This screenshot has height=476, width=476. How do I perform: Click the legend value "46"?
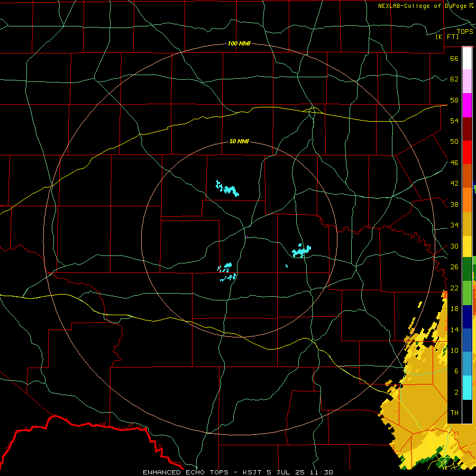454,163
